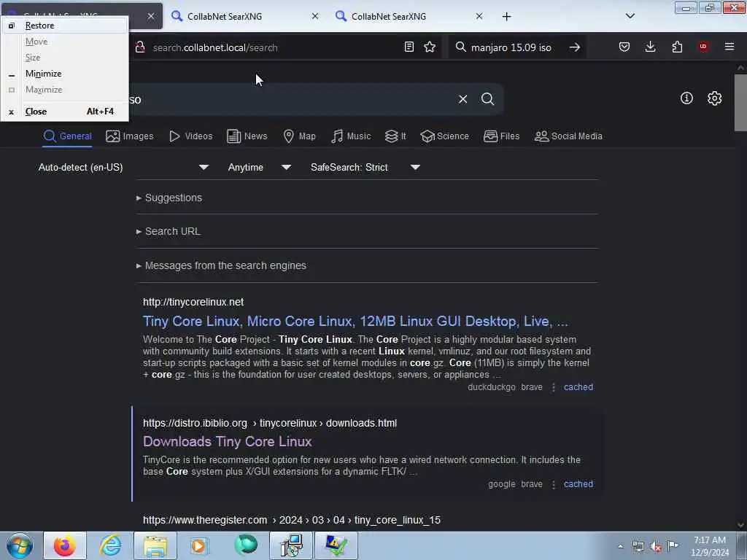Open the Downloads panel icon

[650, 47]
